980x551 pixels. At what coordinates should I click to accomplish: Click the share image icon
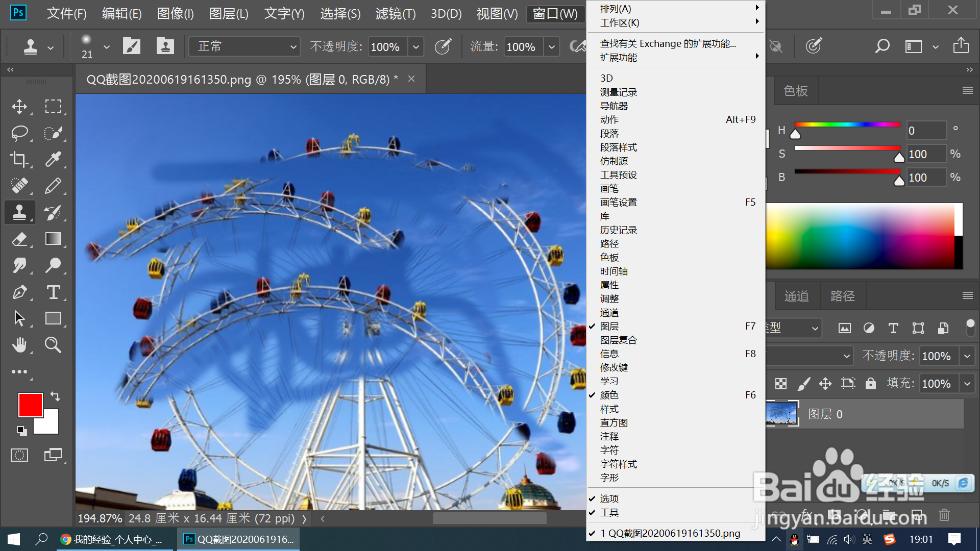point(961,45)
